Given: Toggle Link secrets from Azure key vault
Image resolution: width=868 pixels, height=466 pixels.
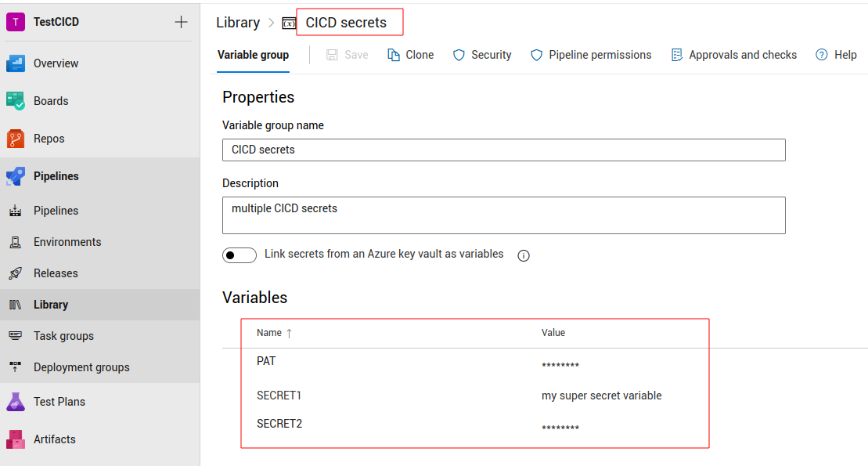Looking at the screenshot, I should pos(240,255).
